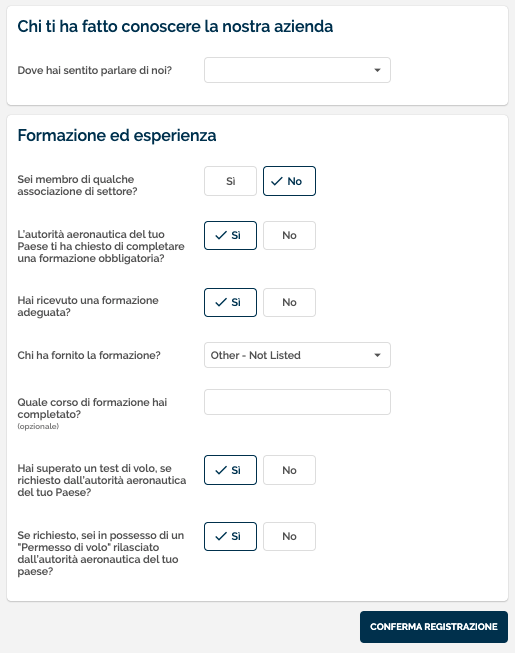The image size is (515, 653).
Task: Select Sì for the Permesso di volo question
Action: click(x=230, y=536)
